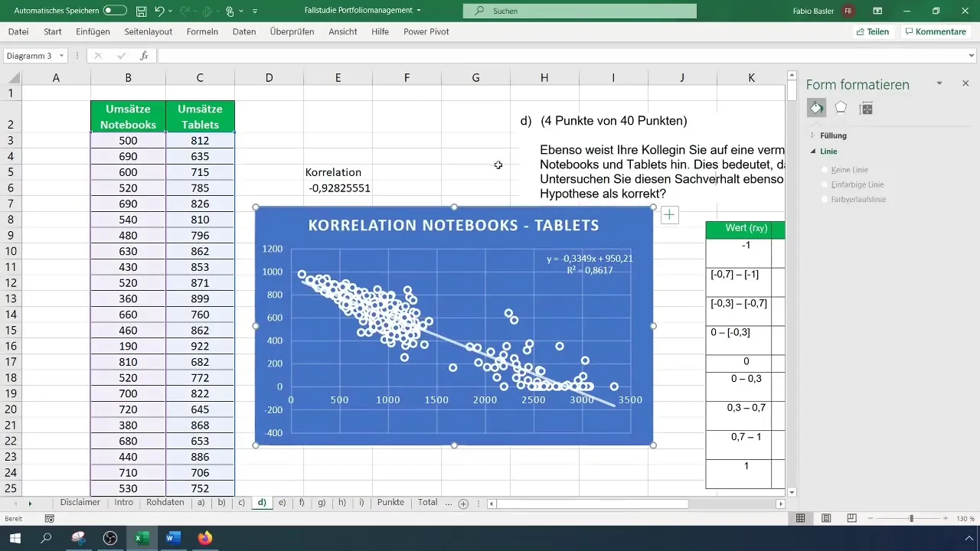This screenshot has height=551, width=980.
Task: Open the Daten tab
Action: [244, 31]
